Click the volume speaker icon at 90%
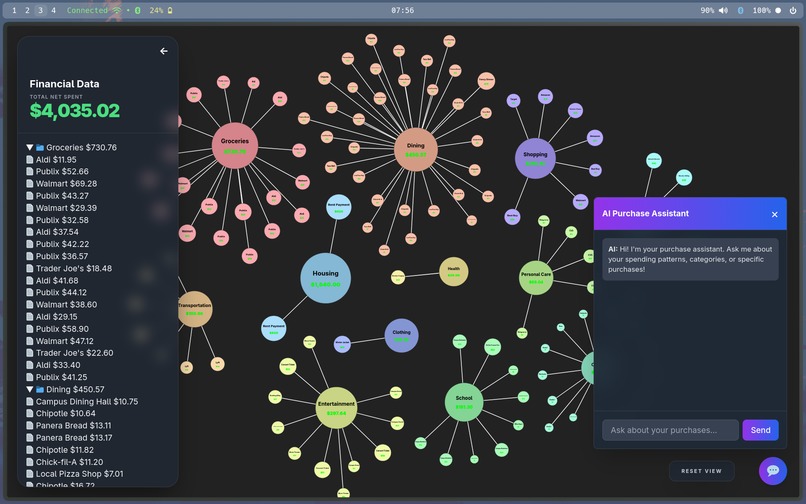This screenshot has width=806, height=504. click(x=723, y=10)
